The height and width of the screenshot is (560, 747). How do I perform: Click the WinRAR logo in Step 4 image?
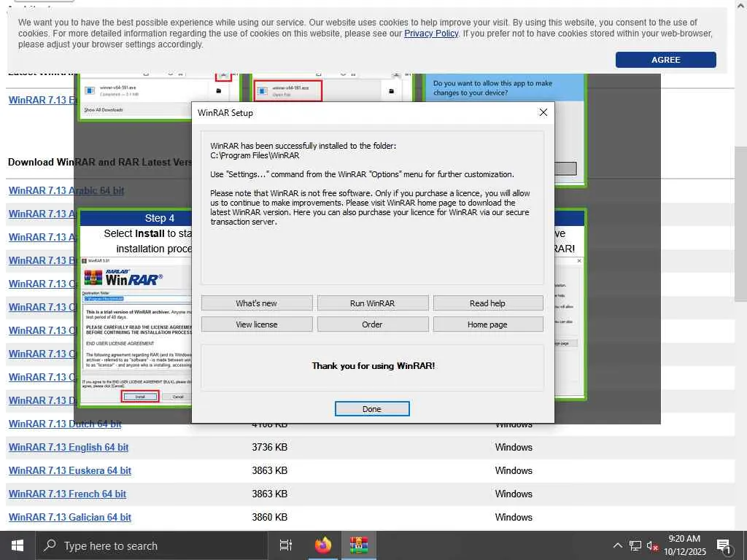tap(123, 278)
